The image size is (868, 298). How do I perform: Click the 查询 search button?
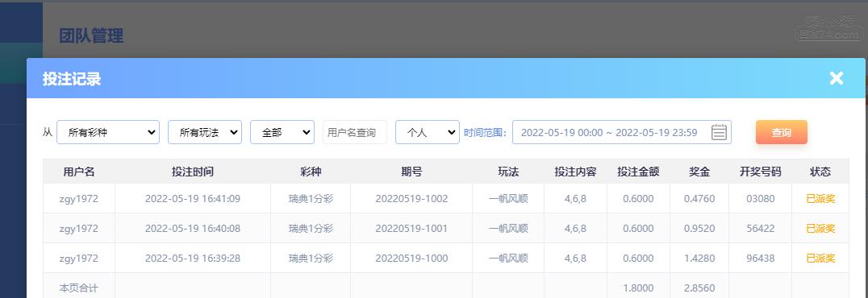point(781,132)
